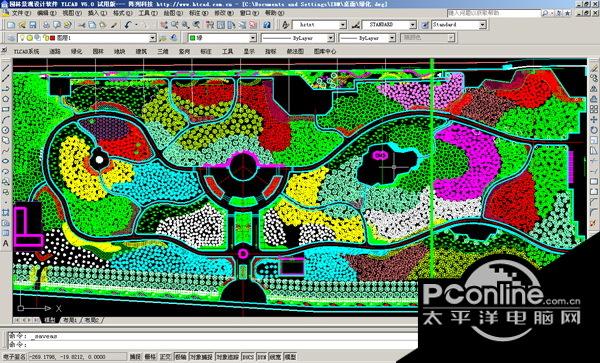600x363 pixels.
Task: Toggle 线宽 lineweight display in status bar
Action: [x=275, y=356]
